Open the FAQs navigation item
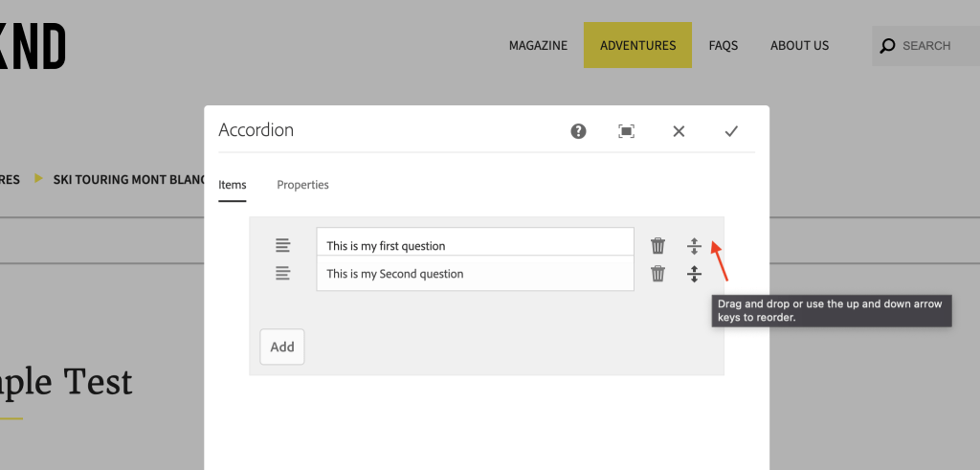Screen dimensions: 980x470 [723, 45]
